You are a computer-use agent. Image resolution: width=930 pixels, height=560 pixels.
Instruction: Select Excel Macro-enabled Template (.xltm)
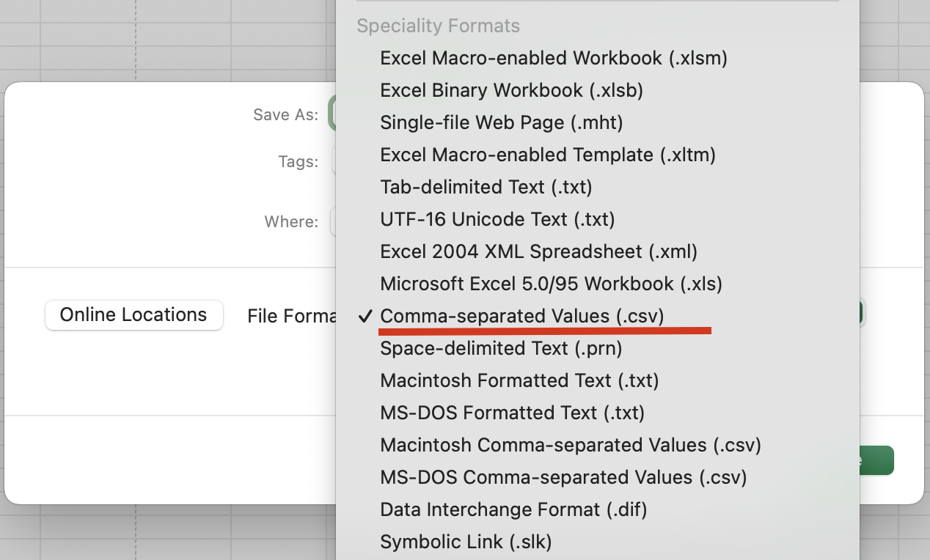(x=547, y=155)
